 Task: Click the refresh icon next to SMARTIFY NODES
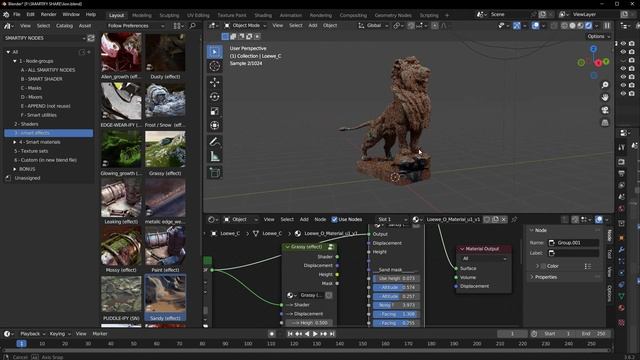(x=91, y=38)
